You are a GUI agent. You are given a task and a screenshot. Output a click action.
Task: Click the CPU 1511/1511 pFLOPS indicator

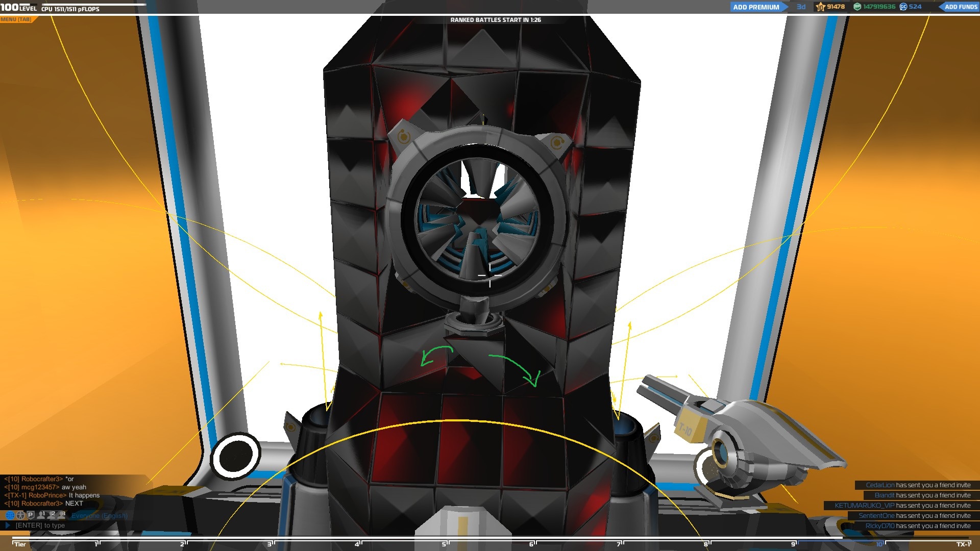tap(70, 9)
